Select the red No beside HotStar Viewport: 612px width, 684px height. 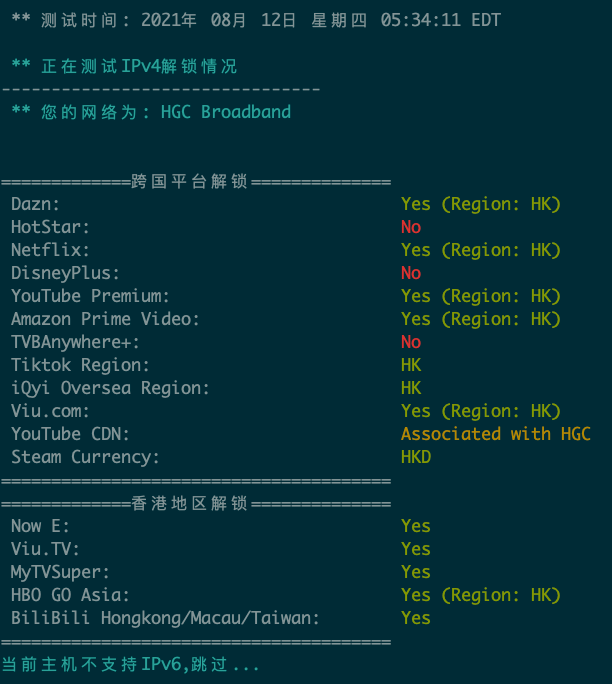pos(411,227)
